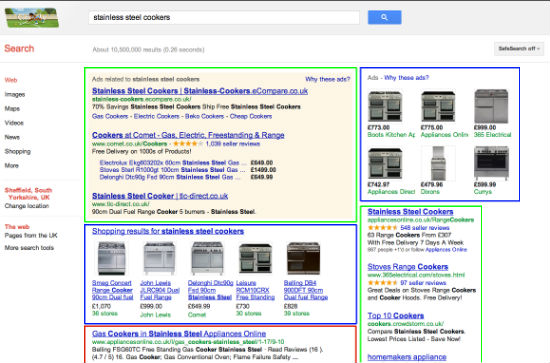This screenshot has width=550, height=363.
Task: Click Why these ads in right sidebar
Action: click(x=407, y=78)
